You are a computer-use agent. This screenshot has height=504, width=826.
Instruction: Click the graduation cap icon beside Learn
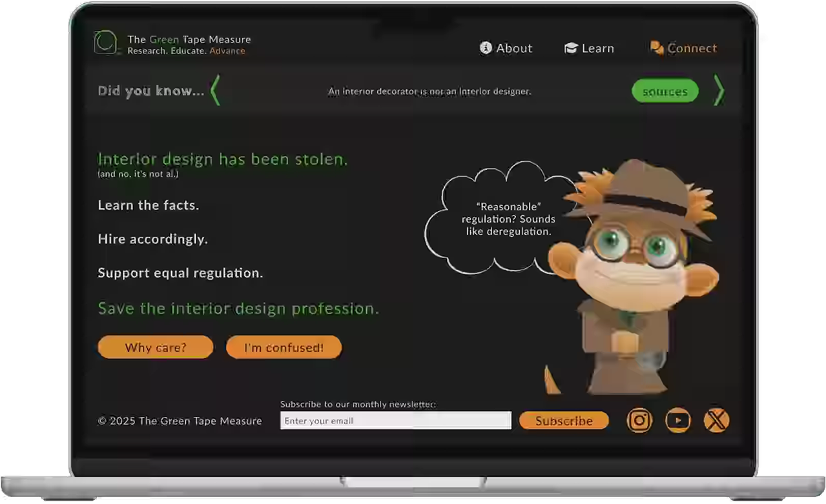[x=571, y=48]
